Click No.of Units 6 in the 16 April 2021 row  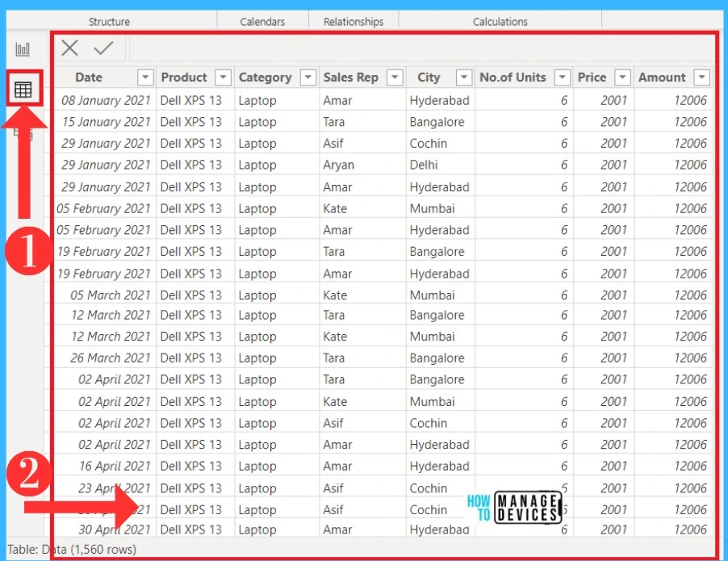[564, 466]
